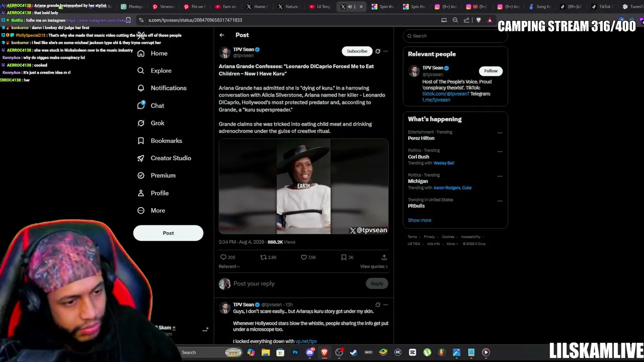Go back using the Post header arrow
Viewport: 644px width, 362px height.
coord(222,35)
